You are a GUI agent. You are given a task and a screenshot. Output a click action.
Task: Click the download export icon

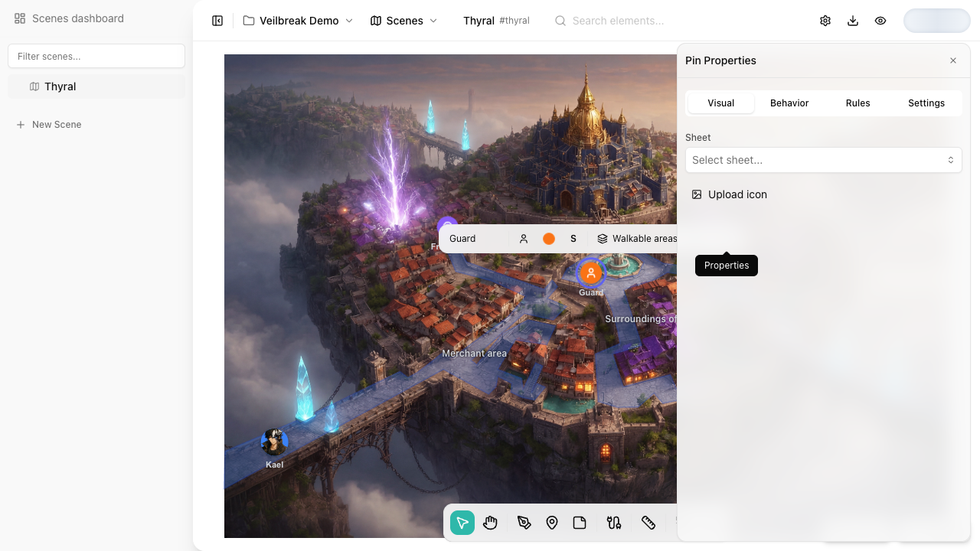pyautogui.click(x=853, y=21)
